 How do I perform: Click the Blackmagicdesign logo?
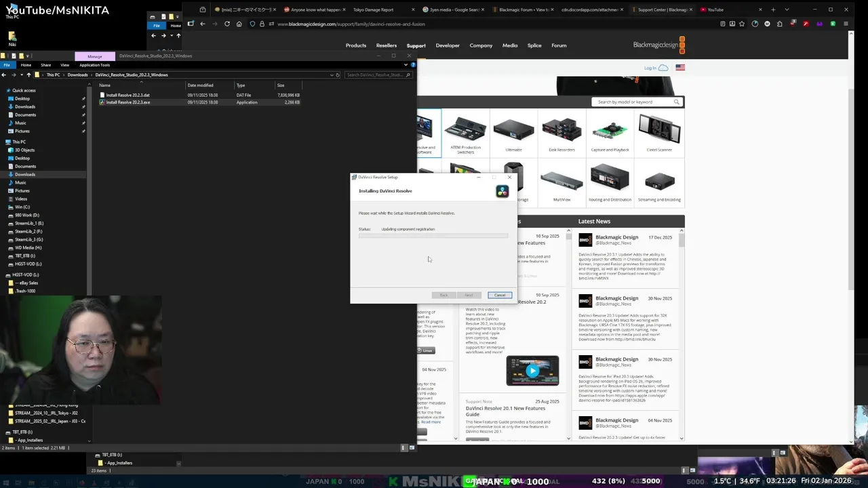point(658,45)
